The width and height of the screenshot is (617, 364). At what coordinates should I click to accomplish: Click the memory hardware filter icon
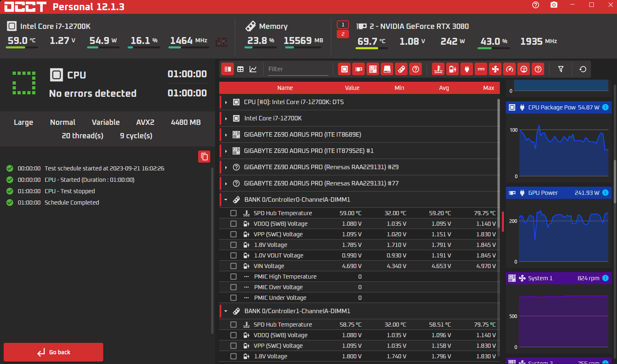pyautogui.click(x=401, y=69)
